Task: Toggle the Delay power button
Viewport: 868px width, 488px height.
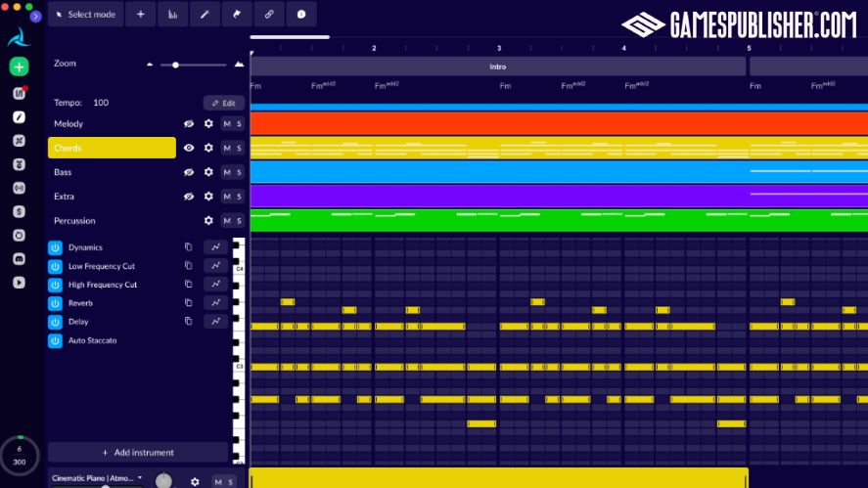Action: (x=55, y=322)
